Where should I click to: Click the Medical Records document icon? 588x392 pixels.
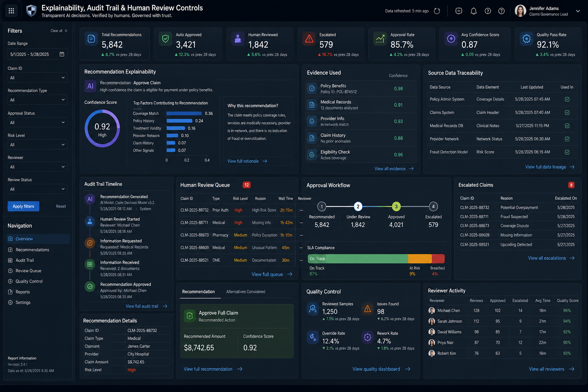tap(312, 105)
